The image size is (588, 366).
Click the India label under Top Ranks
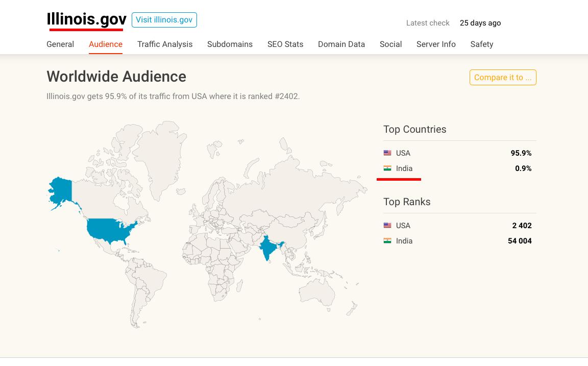click(404, 241)
